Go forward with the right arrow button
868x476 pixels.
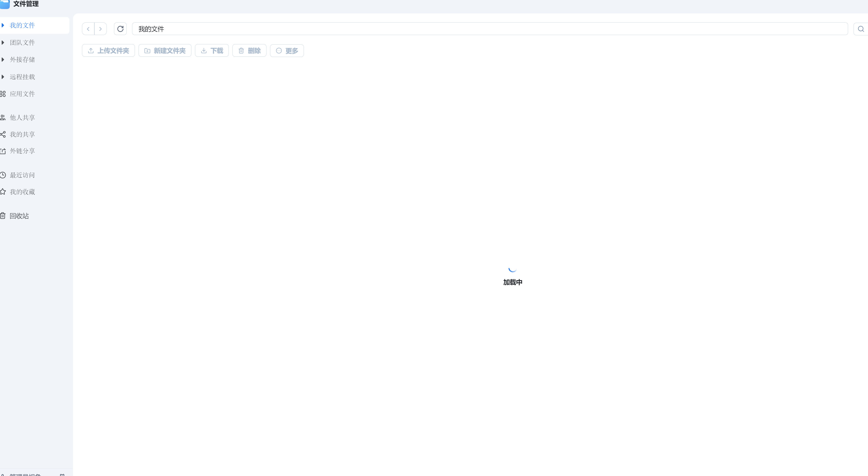(x=100, y=29)
